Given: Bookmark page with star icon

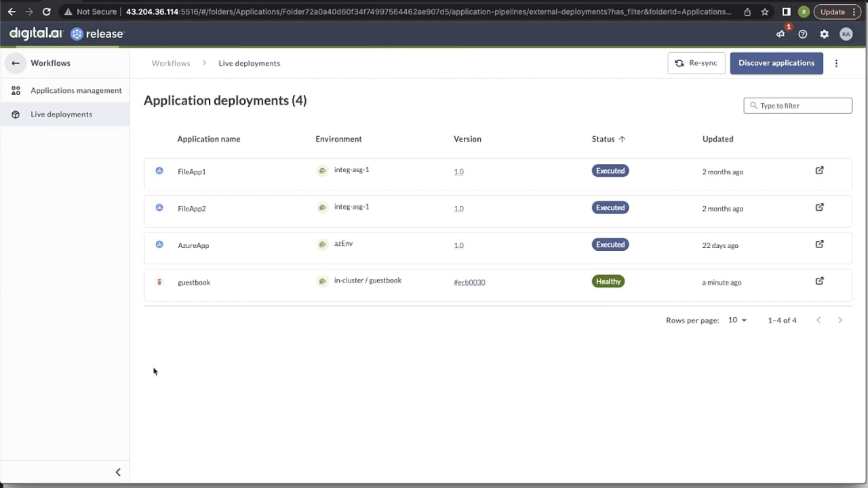Looking at the screenshot, I should coord(765,12).
